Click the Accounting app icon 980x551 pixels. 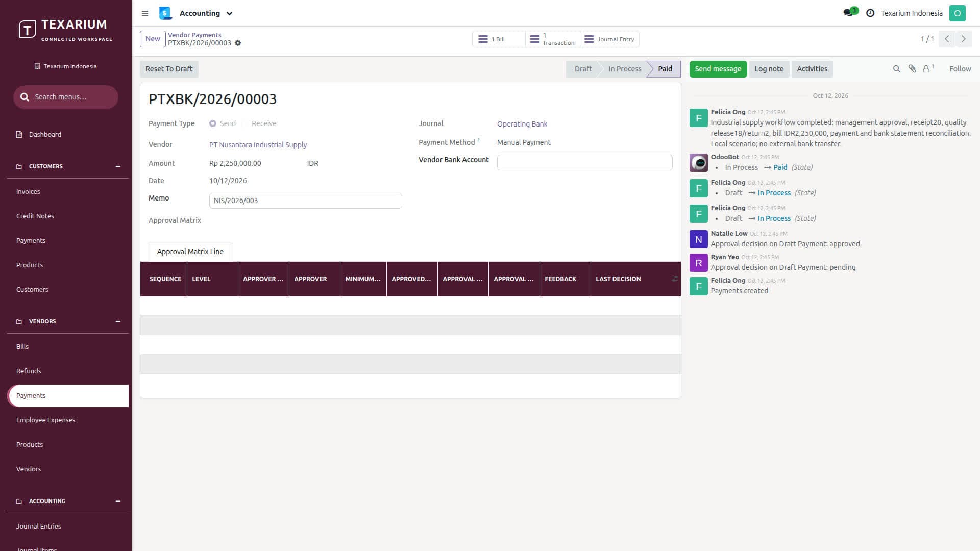click(x=165, y=13)
